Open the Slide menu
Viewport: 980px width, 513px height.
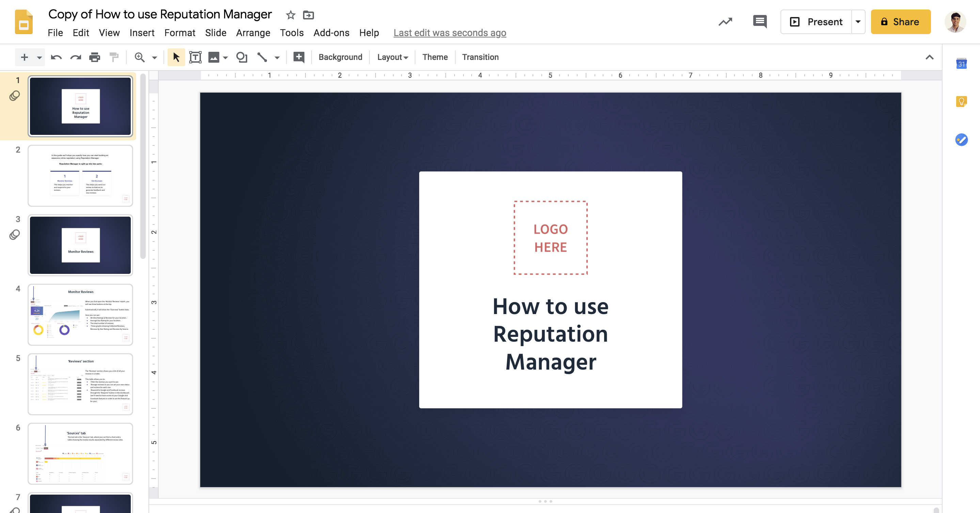[216, 33]
